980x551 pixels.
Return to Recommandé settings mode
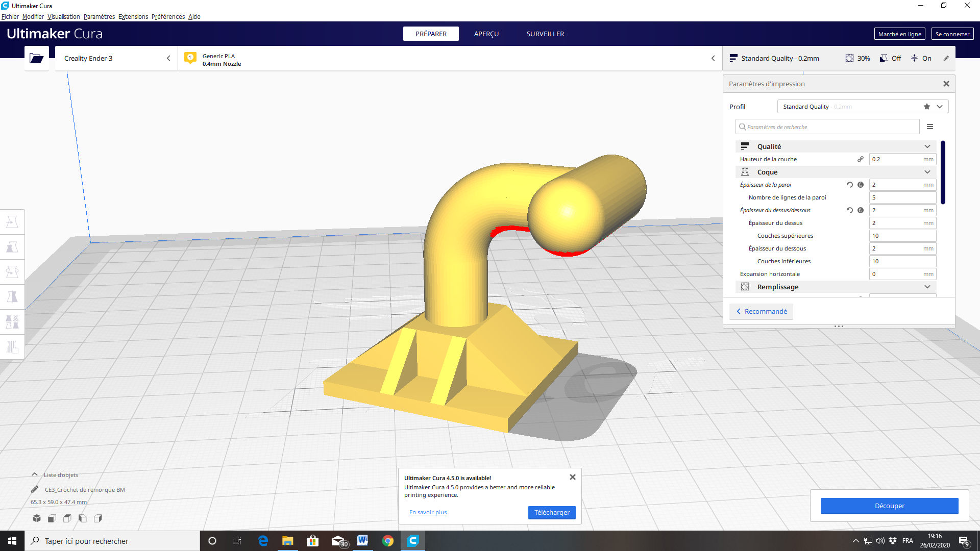tap(761, 311)
